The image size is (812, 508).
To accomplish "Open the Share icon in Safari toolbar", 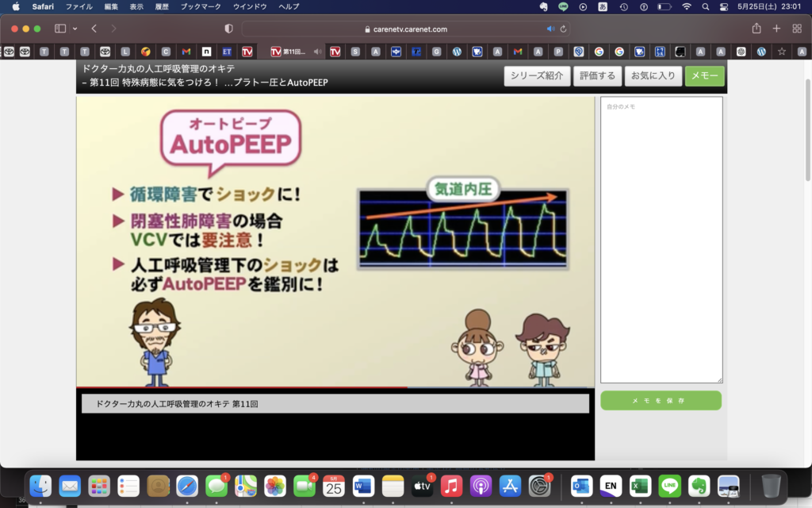I will (756, 29).
